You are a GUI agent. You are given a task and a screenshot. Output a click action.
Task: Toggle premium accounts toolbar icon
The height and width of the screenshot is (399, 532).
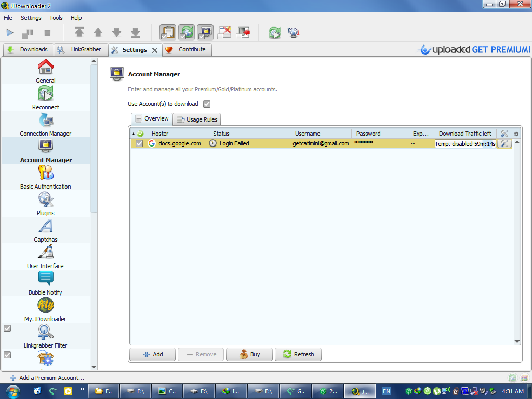point(205,33)
